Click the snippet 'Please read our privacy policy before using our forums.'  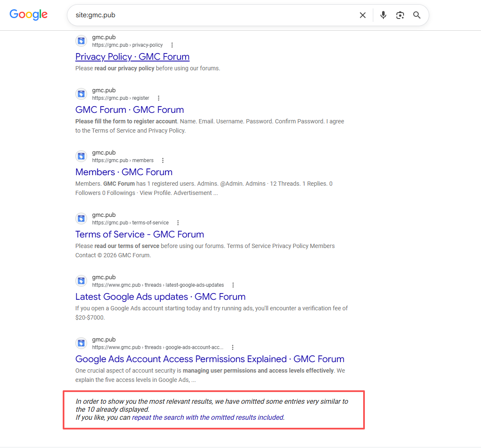[148, 69]
